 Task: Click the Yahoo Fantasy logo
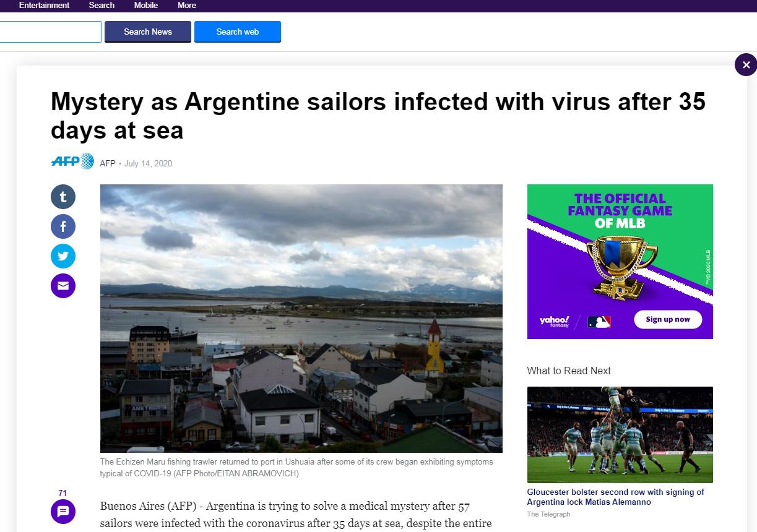(x=554, y=321)
